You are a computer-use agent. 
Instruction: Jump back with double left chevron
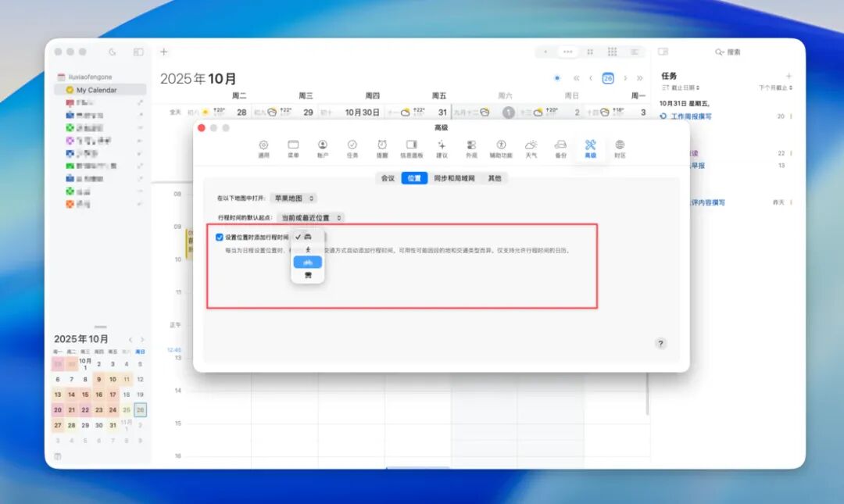576,78
